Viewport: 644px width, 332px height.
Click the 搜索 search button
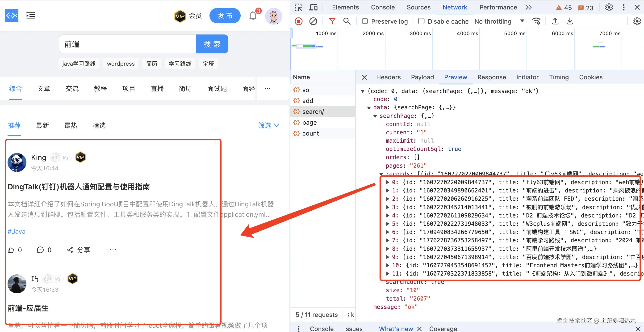pyautogui.click(x=212, y=44)
